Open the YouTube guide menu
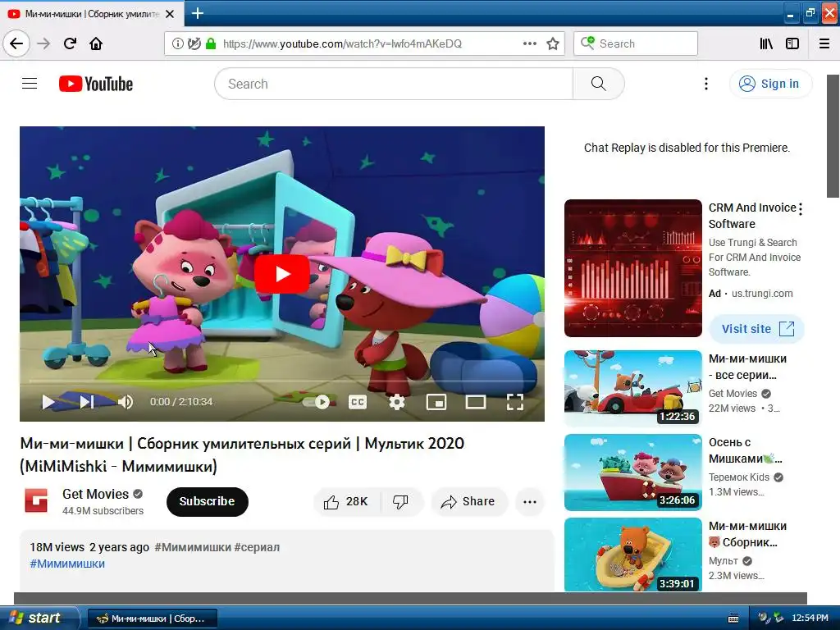Screen dimensions: 840x630 click(x=30, y=84)
